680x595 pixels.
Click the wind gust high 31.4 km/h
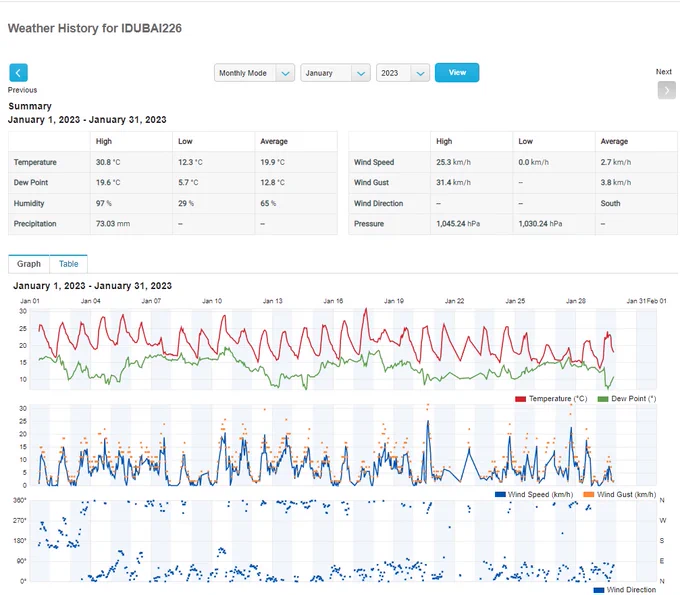(453, 183)
